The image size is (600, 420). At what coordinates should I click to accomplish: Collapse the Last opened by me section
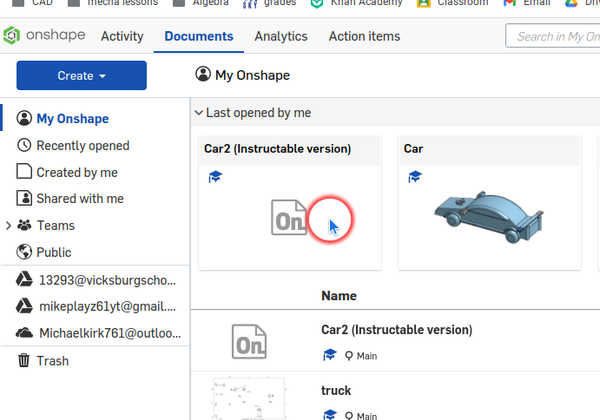click(199, 113)
